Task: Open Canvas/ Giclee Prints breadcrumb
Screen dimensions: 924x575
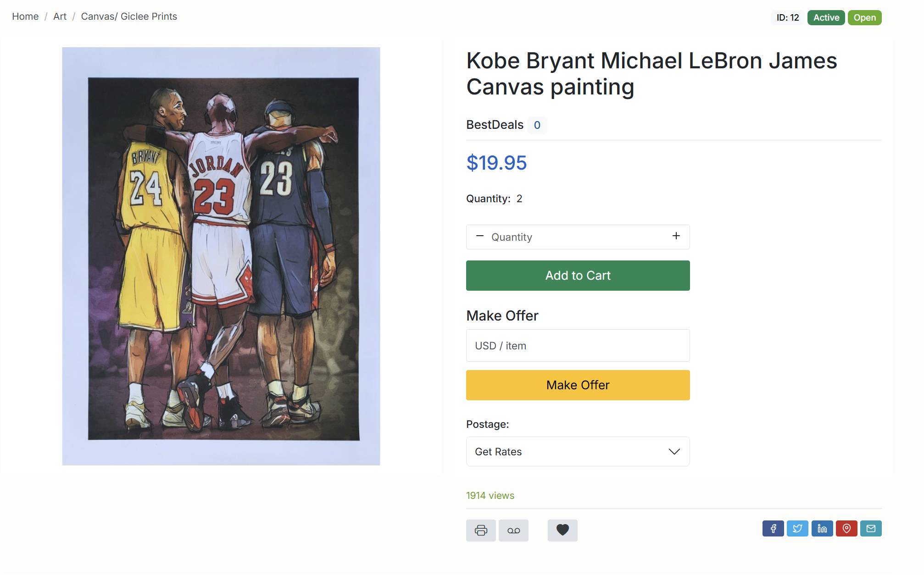Action: click(129, 17)
